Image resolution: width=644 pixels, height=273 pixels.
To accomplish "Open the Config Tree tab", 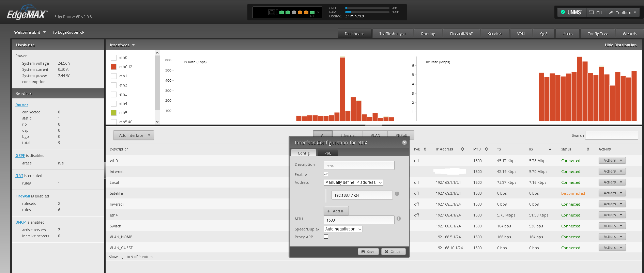I will pyautogui.click(x=597, y=34).
